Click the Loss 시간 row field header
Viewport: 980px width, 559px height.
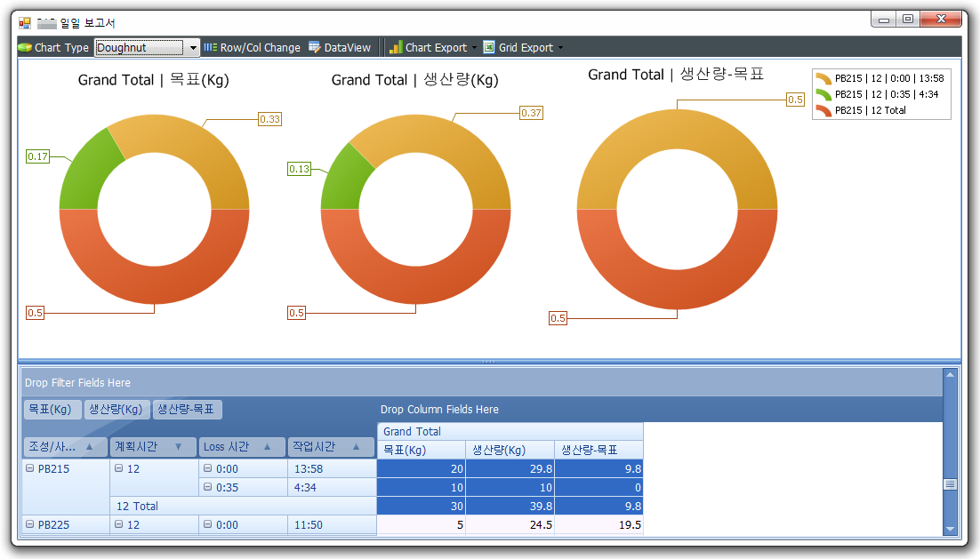point(243,446)
